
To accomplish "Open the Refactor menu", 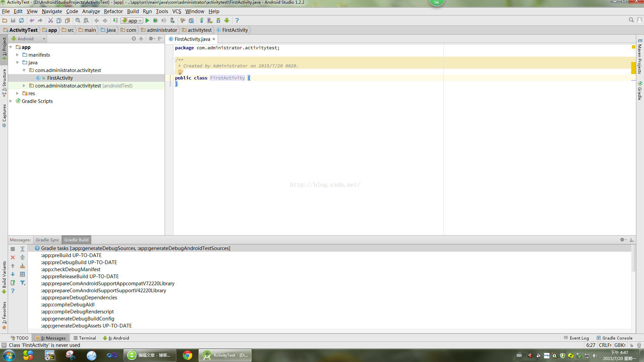I will 113,11.
